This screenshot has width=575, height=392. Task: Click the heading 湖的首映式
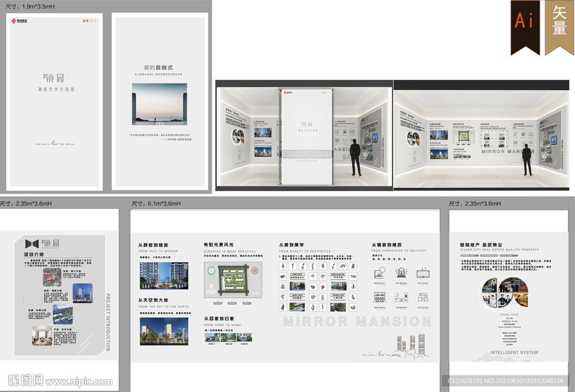point(158,67)
